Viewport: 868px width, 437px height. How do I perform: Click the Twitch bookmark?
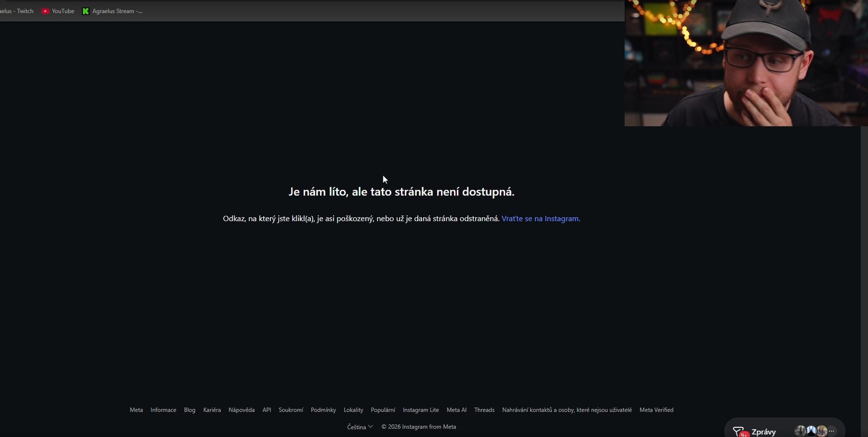[17, 11]
